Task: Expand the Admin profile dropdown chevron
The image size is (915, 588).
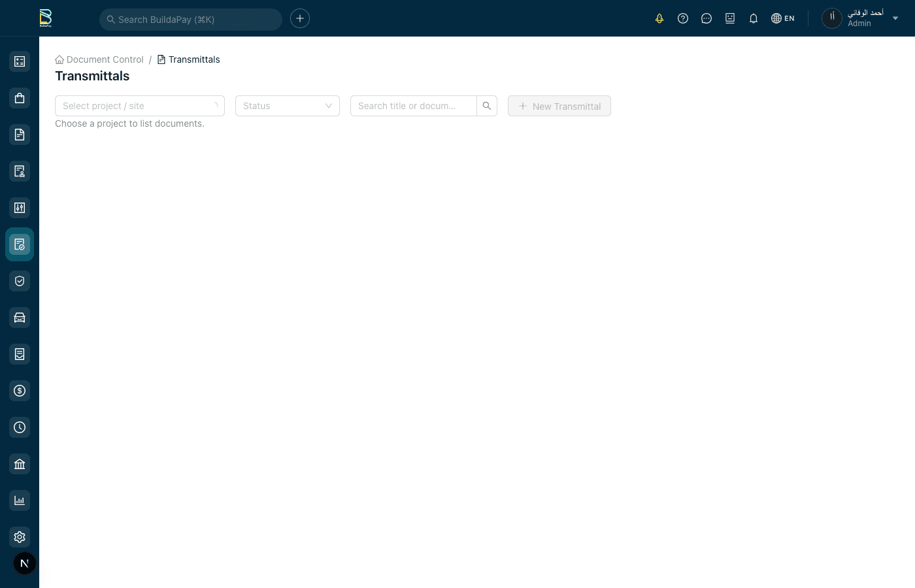Action: pos(895,18)
